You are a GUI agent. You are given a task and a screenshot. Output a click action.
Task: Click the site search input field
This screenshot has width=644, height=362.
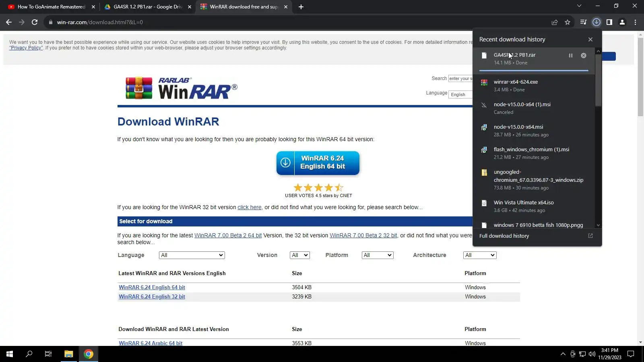pyautogui.click(x=460, y=78)
